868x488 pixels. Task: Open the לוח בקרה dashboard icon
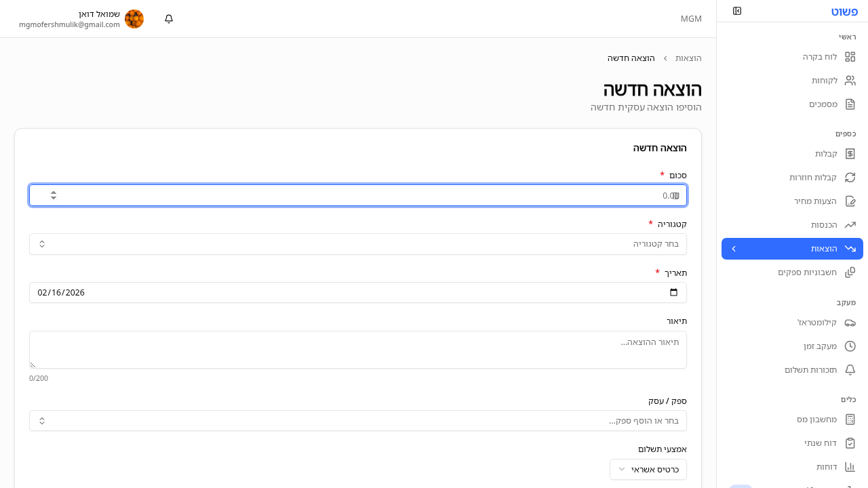850,57
